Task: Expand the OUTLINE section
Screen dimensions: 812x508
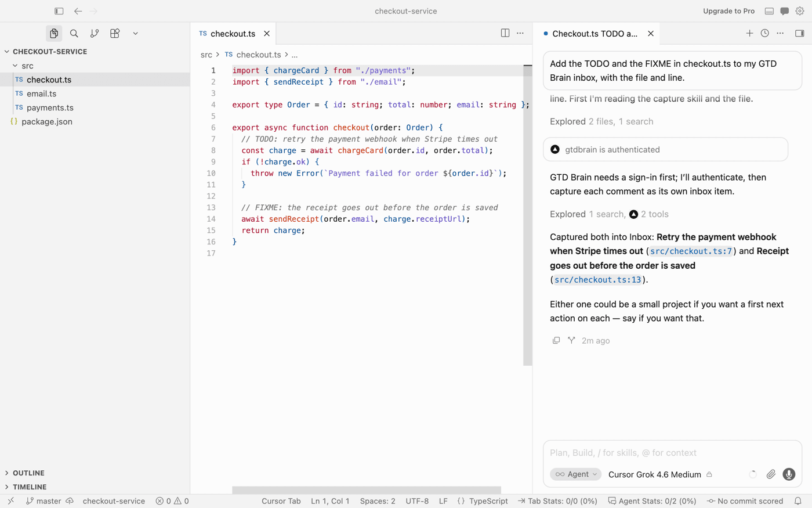Action: point(95,473)
